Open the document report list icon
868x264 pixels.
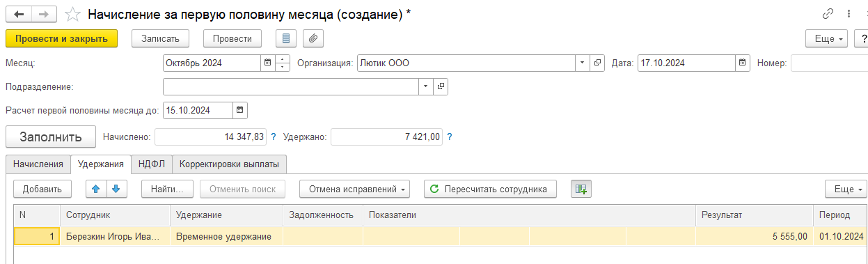pyautogui.click(x=286, y=39)
